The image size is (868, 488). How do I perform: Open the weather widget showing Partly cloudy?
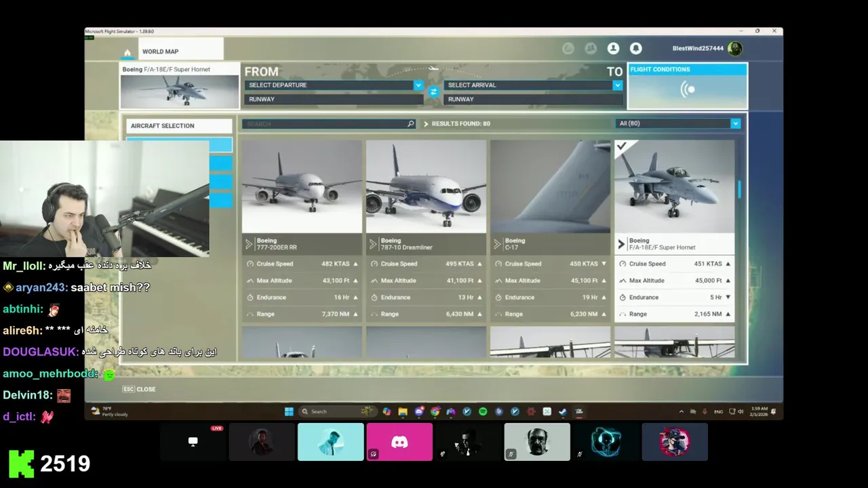(x=109, y=411)
